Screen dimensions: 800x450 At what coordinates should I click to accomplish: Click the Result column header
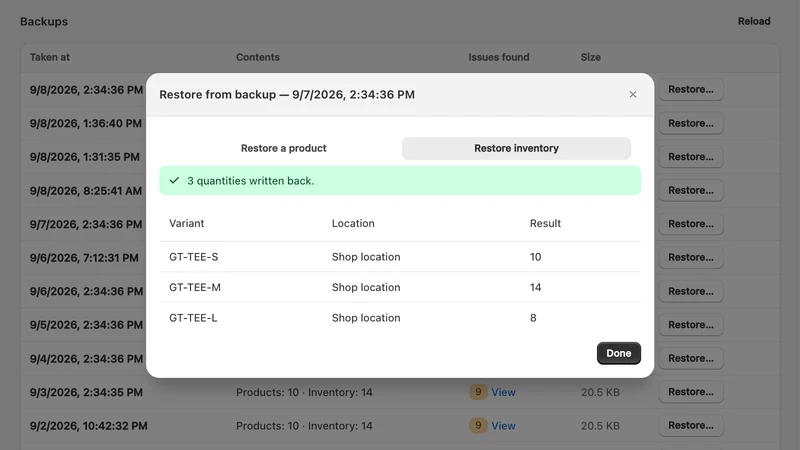(545, 223)
